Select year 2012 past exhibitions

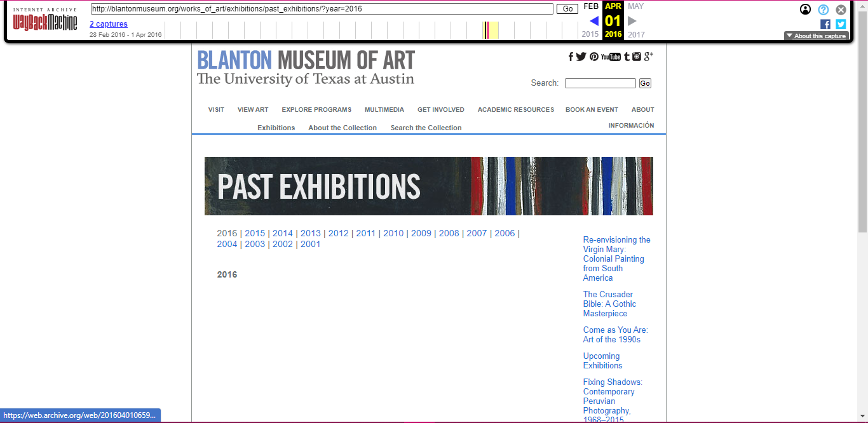(x=338, y=233)
